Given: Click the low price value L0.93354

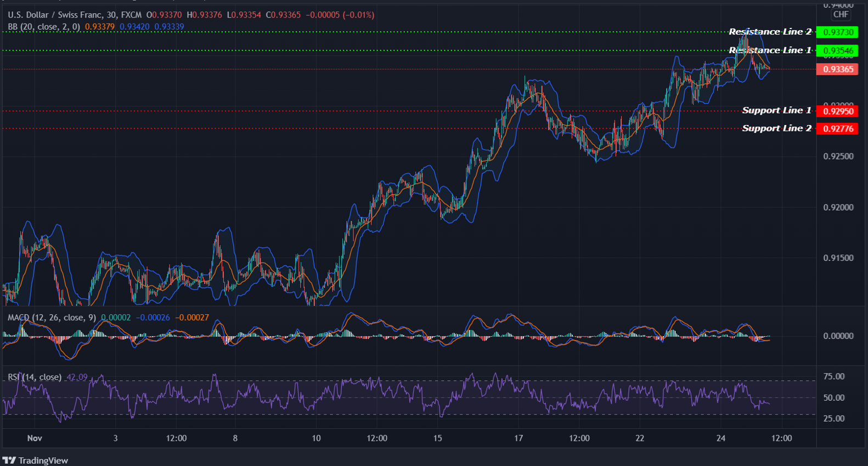Looking at the screenshot, I should pos(244,15).
